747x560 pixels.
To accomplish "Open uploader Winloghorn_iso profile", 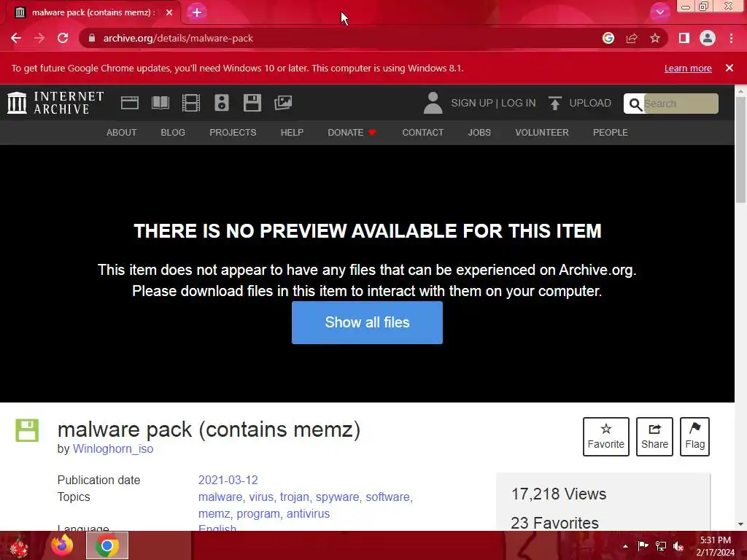I will coord(113,448).
